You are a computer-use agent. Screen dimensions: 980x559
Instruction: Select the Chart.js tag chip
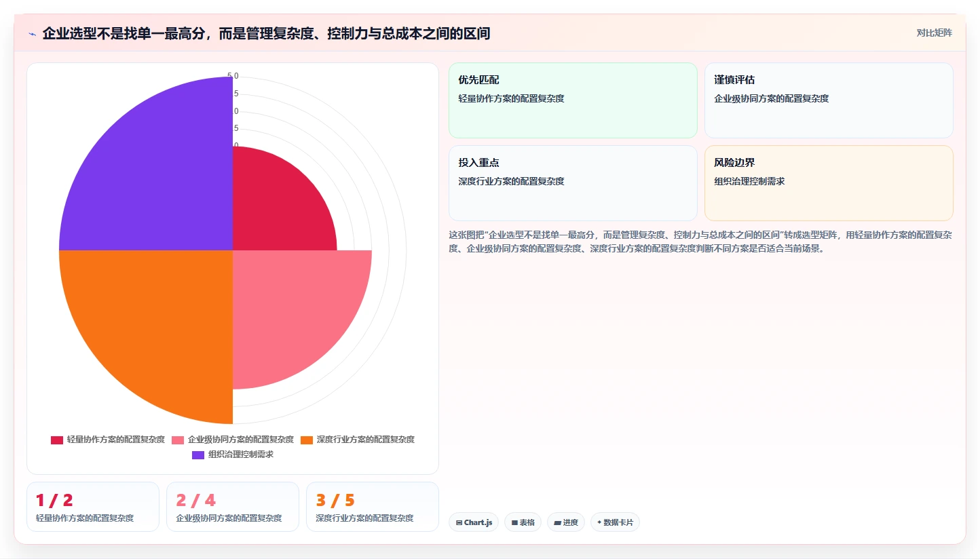[x=474, y=522]
